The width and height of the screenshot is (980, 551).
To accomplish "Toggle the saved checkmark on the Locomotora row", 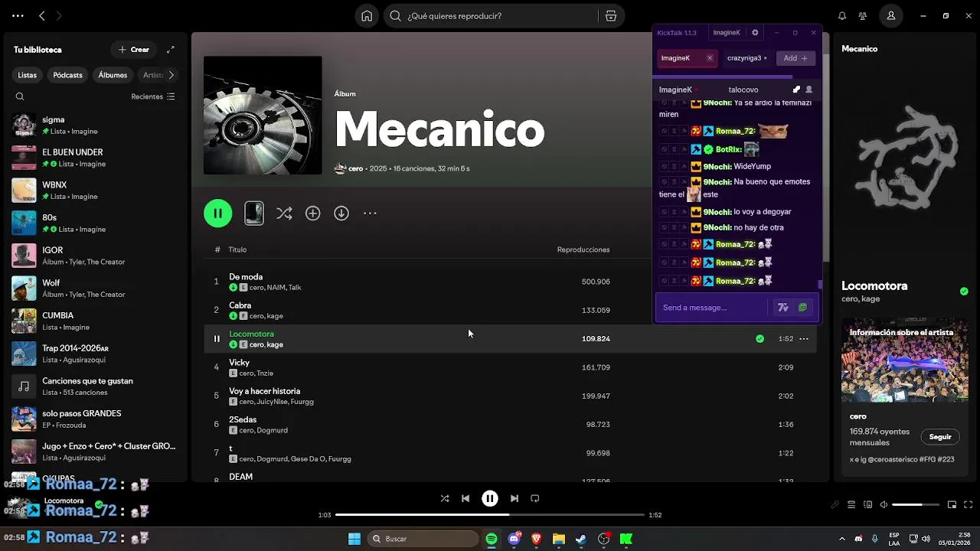I will coord(759,339).
